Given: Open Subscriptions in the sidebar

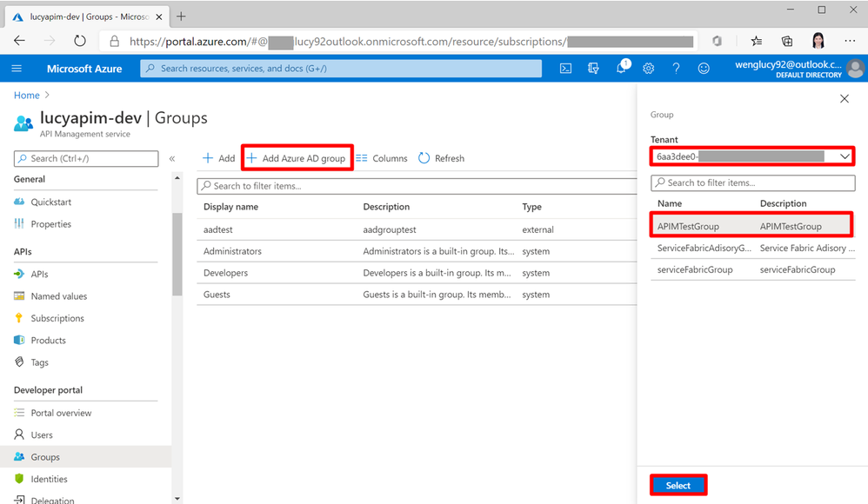Looking at the screenshot, I should pyautogui.click(x=57, y=318).
